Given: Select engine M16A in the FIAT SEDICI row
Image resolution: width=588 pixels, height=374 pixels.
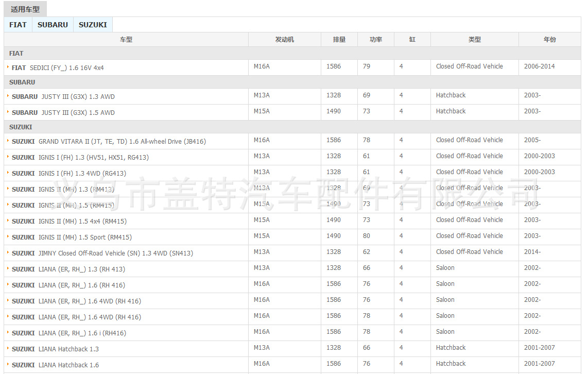Looking at the screenshot, I should pos(262,66).
